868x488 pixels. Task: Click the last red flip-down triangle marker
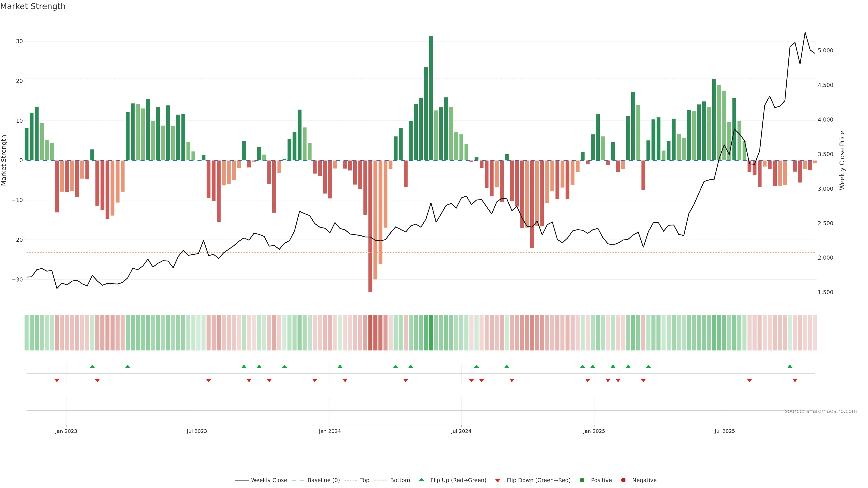795,380
